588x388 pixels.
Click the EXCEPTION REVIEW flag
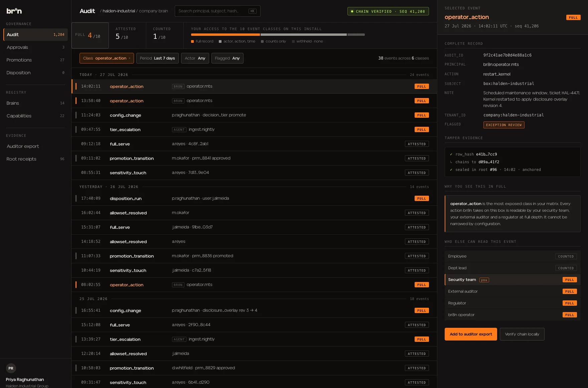pyautogui.click(x=504, y=125)
